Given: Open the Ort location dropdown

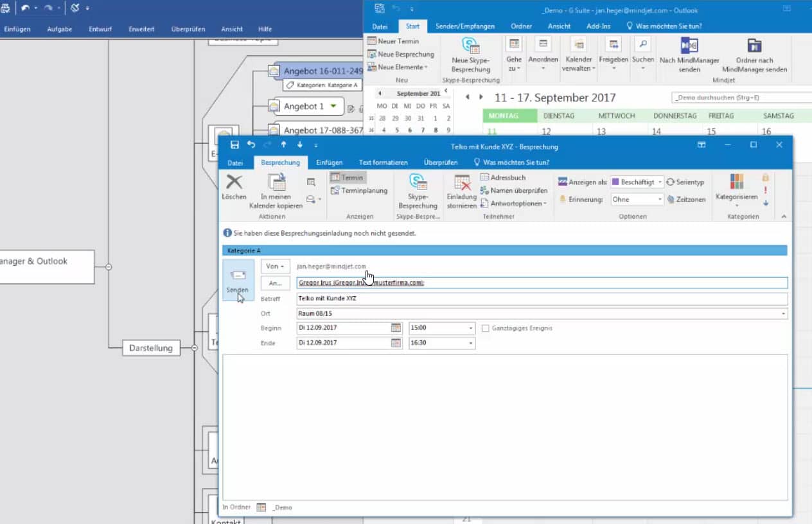Looking at the screenshot, I should click(783, 314).
